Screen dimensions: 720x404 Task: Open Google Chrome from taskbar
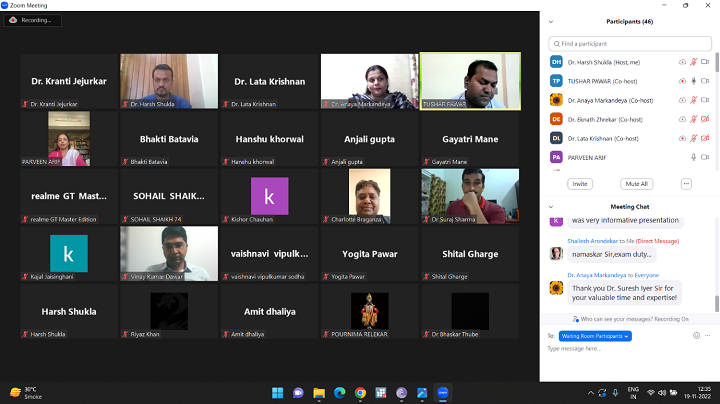[360, 393]
